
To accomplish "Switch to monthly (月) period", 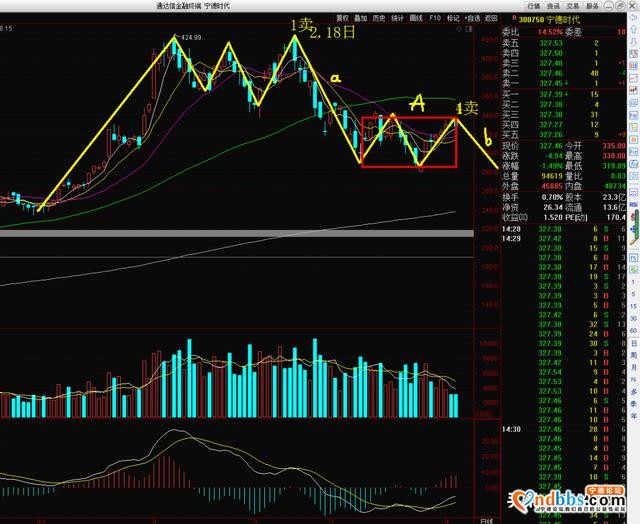I will (x=633, y=370).
